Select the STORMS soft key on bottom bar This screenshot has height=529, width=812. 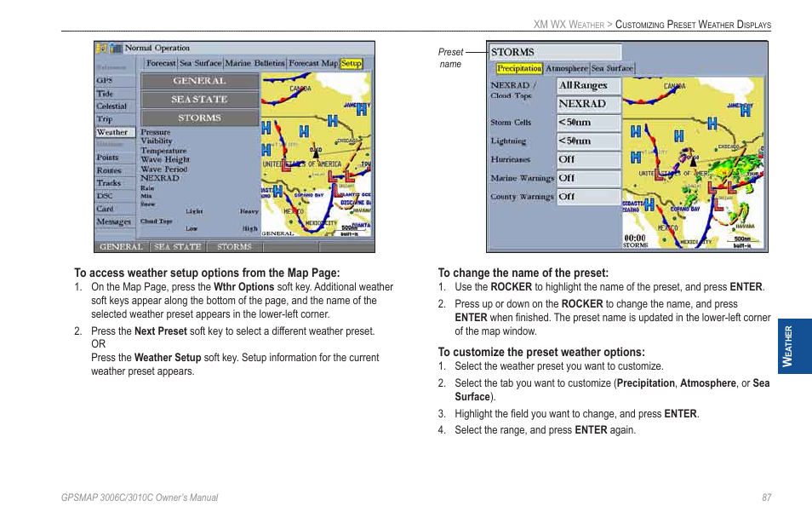(234, 247)
